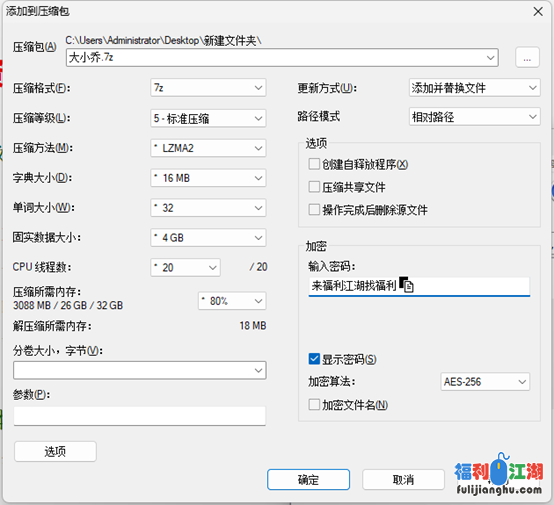Close the 添加到压缩包 dialog
This screenshot has width=554, height=505.
[538, 12]
